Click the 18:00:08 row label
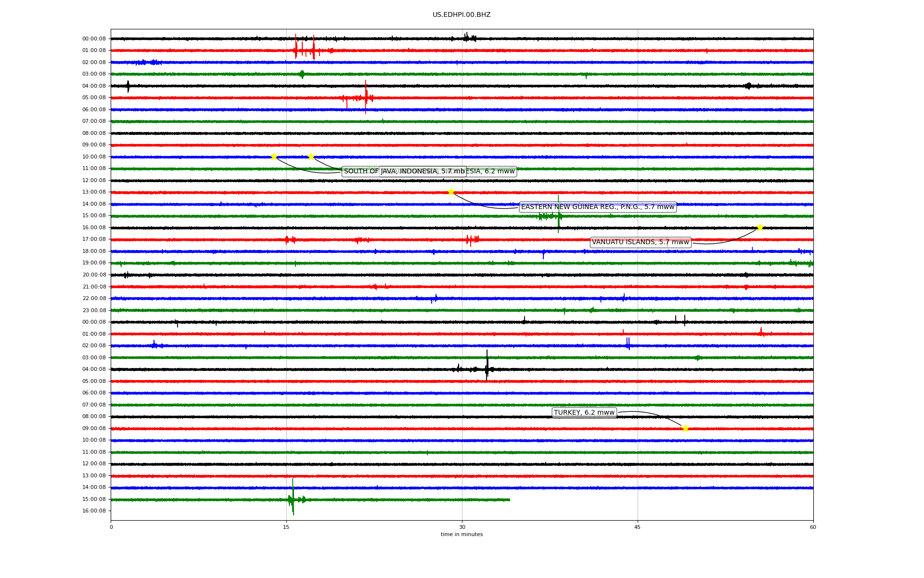This screenshot has width=924, height=578. coord(94,251)
